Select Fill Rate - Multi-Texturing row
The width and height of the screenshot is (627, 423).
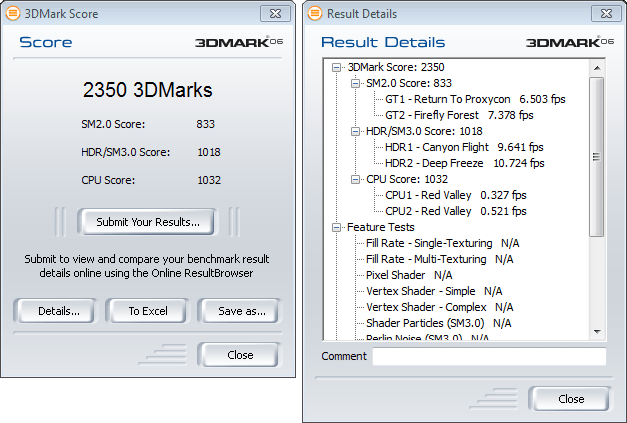tap(439, 259)
